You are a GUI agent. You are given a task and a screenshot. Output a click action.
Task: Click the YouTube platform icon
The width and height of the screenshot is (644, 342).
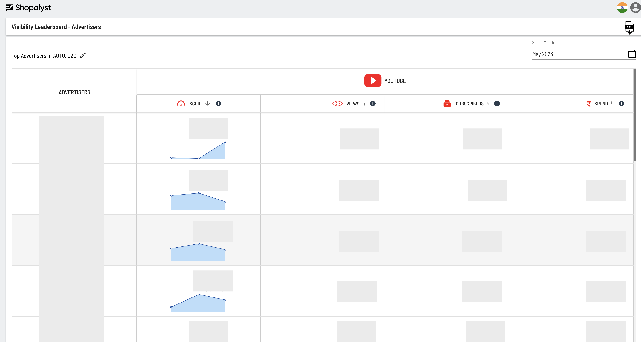tap(373, 81)
